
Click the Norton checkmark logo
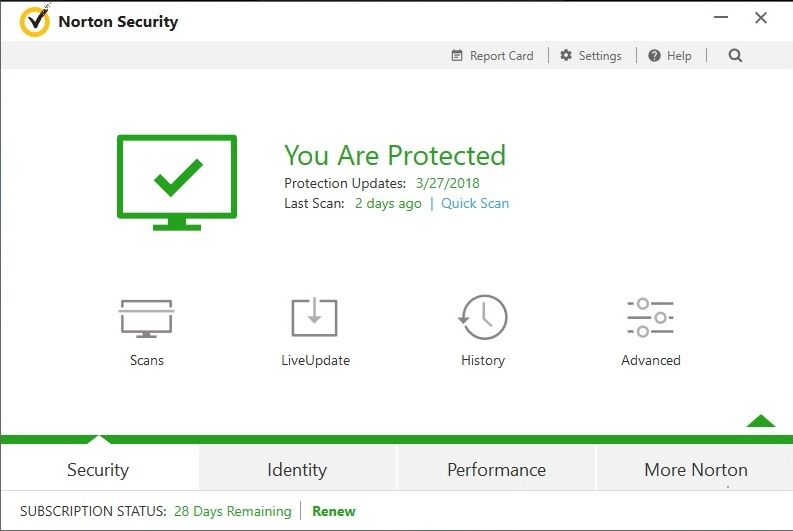coord(35,21)
